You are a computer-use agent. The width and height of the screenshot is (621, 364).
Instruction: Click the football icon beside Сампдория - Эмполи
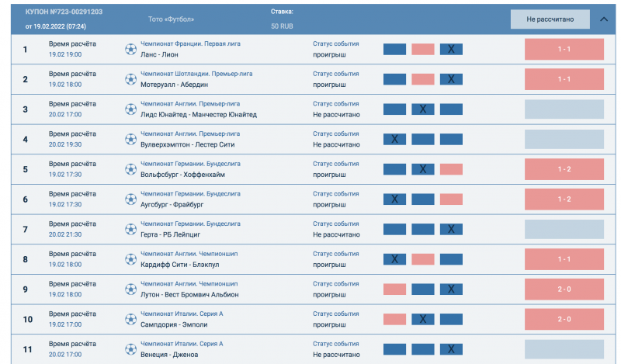130,319
